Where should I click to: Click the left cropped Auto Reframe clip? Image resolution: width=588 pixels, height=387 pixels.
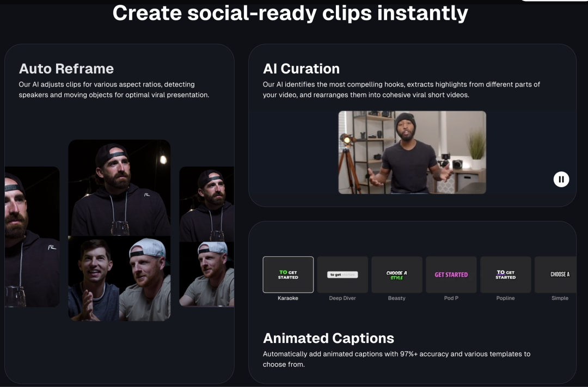click(x=32, y=237)
